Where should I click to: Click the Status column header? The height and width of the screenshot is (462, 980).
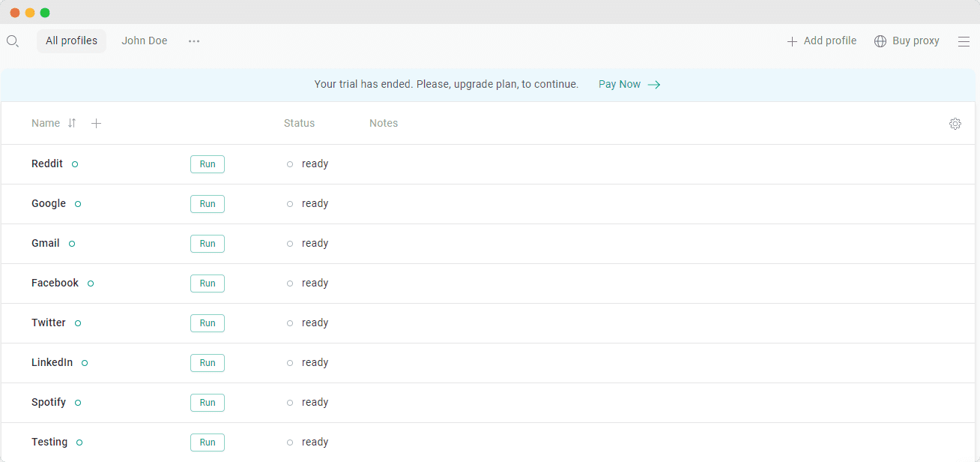point(299,123)
